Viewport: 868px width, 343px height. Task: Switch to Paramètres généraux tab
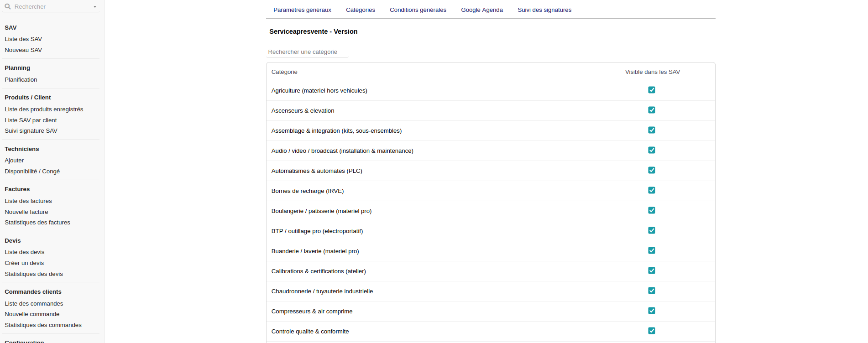coord(302,10)
